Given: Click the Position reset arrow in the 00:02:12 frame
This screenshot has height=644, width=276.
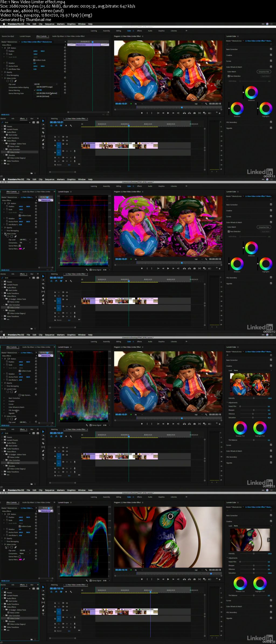Looking at the screenshot, I should pos(36,206).
